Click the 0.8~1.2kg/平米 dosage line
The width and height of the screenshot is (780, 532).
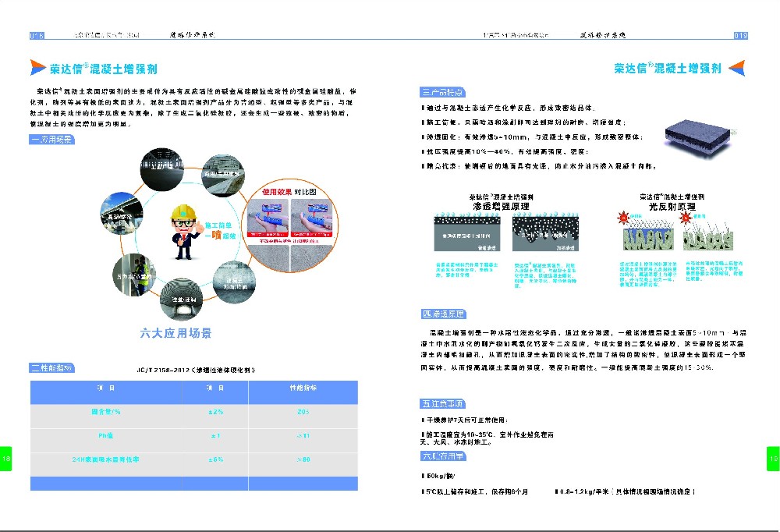point(625,491)
